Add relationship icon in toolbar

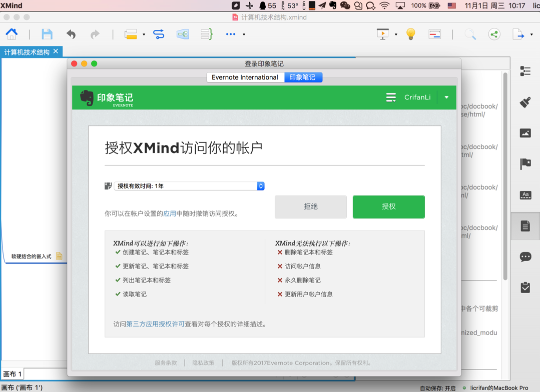pyautogui.click(x=159, y=34)
